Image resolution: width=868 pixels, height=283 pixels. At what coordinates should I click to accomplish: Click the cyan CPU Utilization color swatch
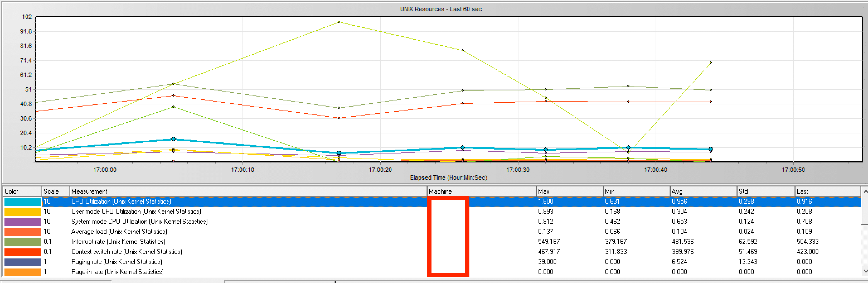coord(23,202)
